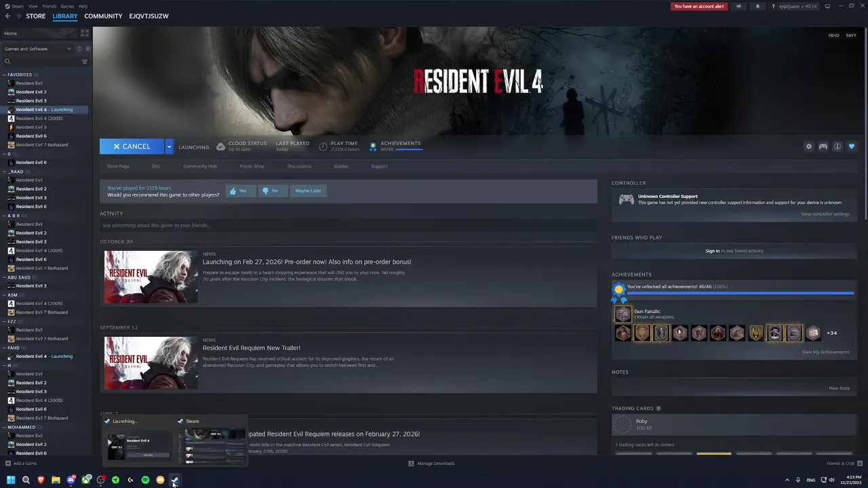Open the Games menu
868x488 pixels.
[67, 6]
